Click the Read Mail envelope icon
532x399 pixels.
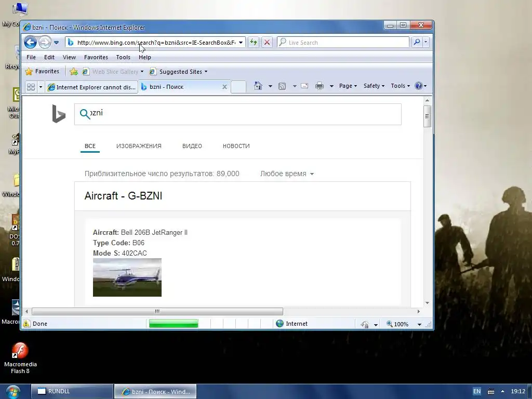(304, 86)
